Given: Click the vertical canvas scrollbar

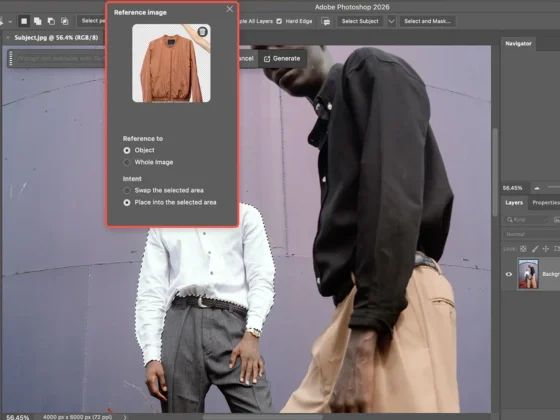Looking at the screenshot, I should (x=495, y=172).
